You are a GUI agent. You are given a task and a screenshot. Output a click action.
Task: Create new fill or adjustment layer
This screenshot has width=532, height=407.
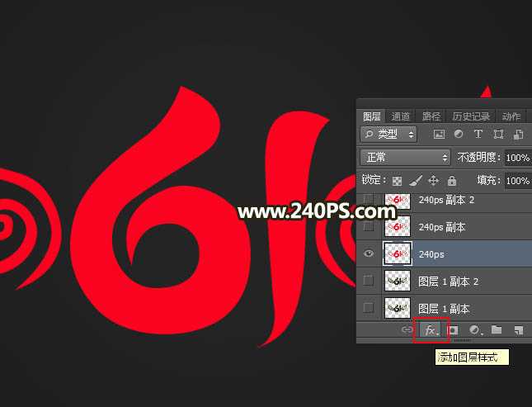475,330
